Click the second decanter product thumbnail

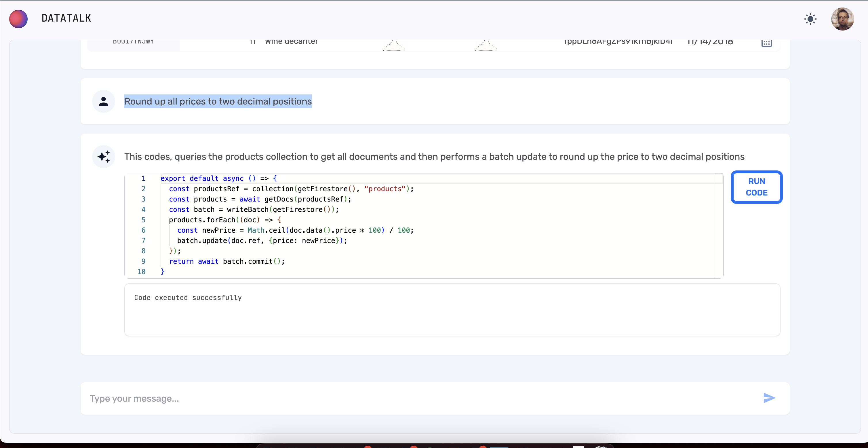[486, 45]
